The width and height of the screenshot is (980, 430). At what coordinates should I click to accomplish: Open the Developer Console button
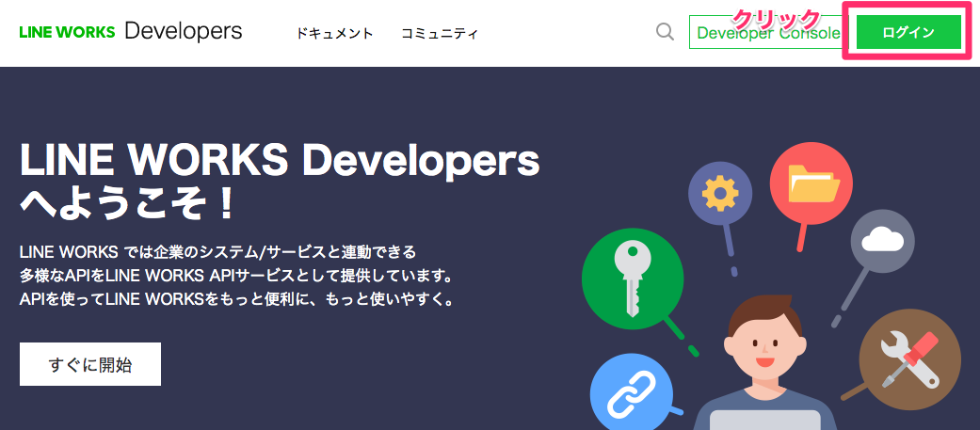(769, 33)
